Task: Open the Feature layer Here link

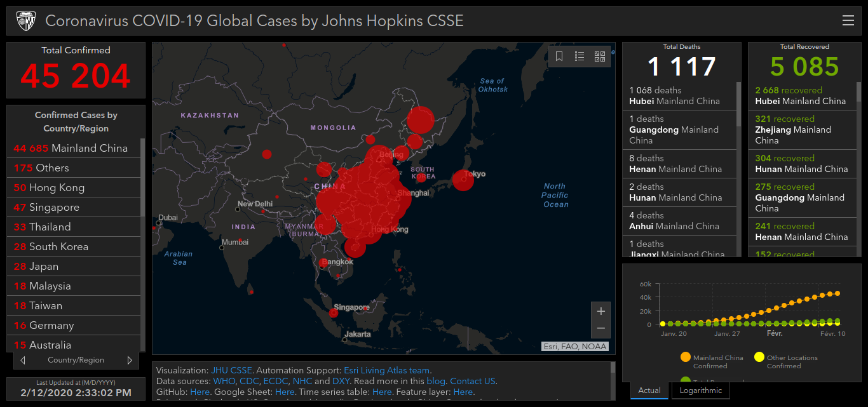Action: coord(463,392)
